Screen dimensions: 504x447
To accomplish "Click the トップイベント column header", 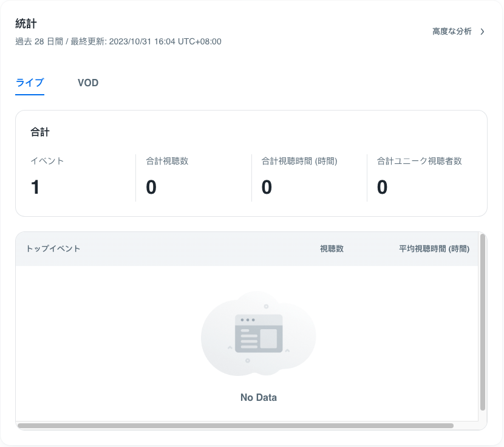I will (53, 249).
